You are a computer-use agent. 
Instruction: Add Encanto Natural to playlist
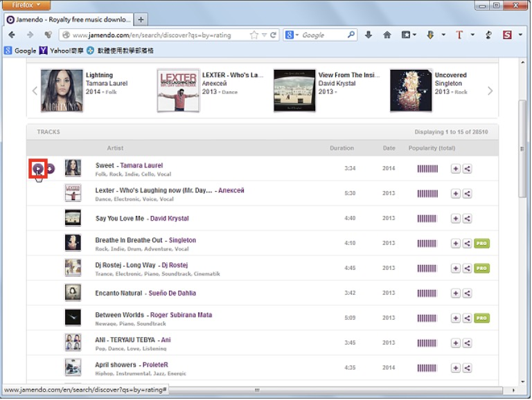456,293
